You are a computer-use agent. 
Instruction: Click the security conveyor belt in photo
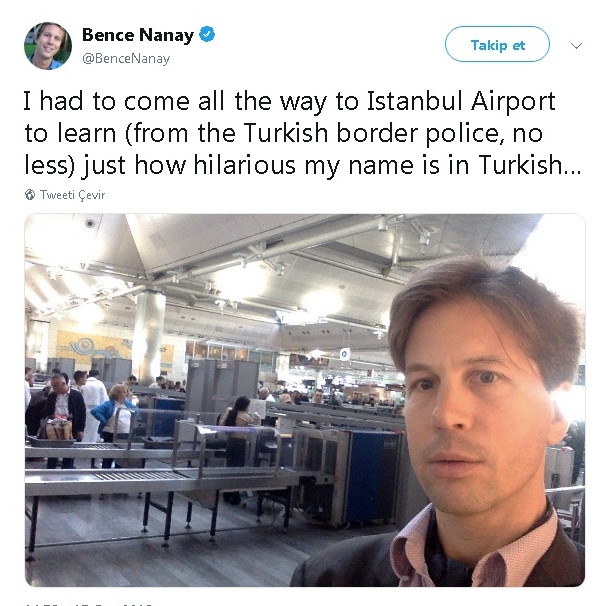point(155,479)
